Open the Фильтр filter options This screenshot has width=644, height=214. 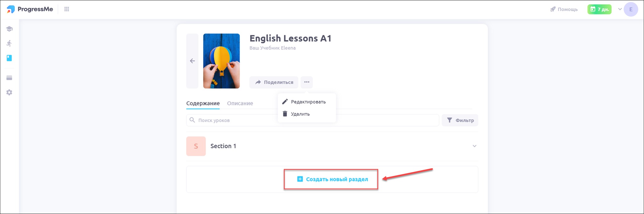[460, 120]
